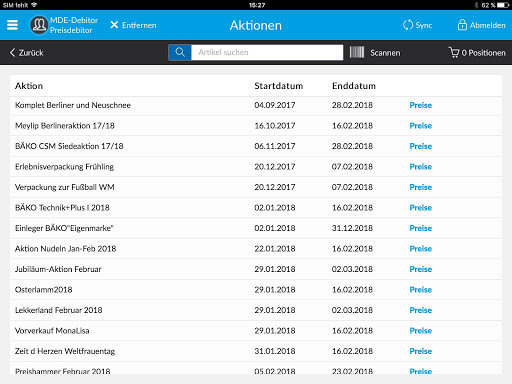
Task: Select BÄKO CSM Siedeaktion 17/18 entry
Action: [x=69, y=146]
